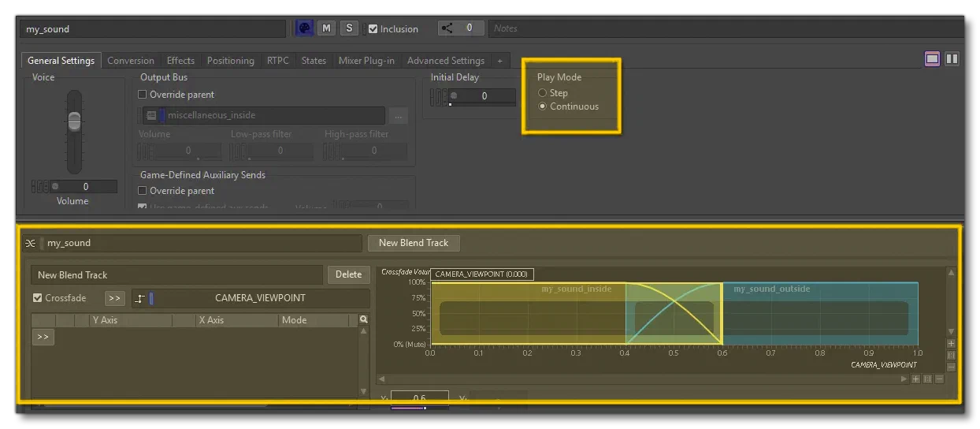The image size is (980, 429).
Task: Mute my_sound with the M button
Action: coord(326,28)
